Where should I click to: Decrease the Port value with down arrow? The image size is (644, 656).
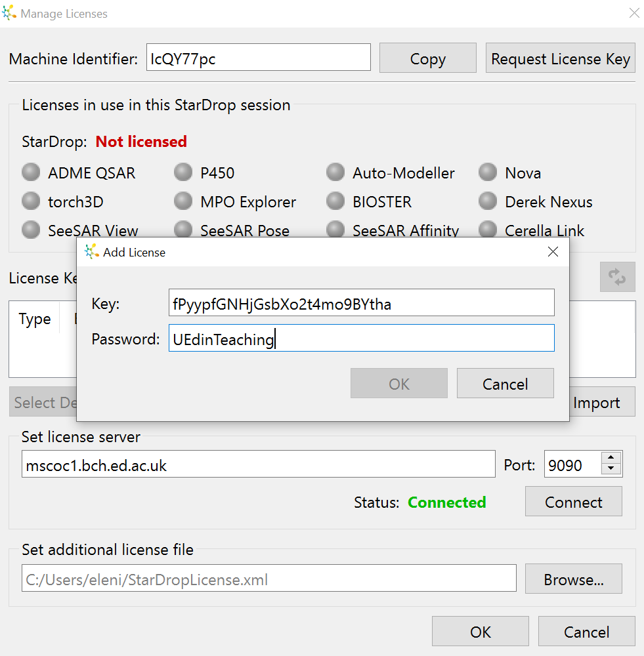(x=611, y=469)
